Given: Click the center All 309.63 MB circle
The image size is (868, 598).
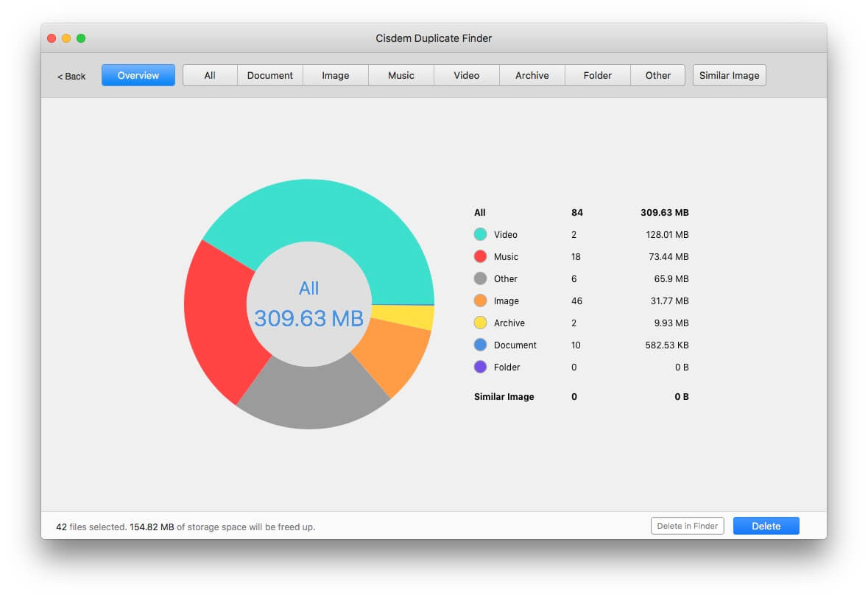Looking at the screenshot, I should [309, 303].
